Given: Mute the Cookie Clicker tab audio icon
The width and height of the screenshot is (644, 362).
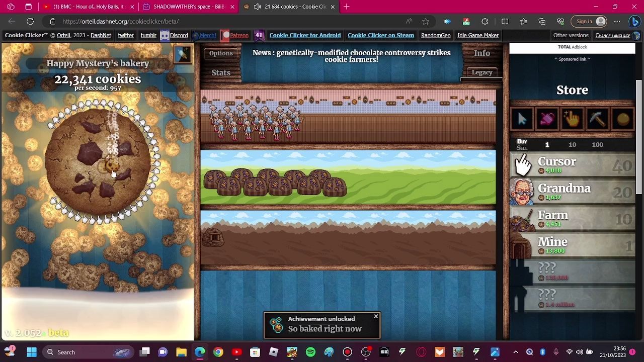Looking at the screenshot, I should [x=257, y=7].
